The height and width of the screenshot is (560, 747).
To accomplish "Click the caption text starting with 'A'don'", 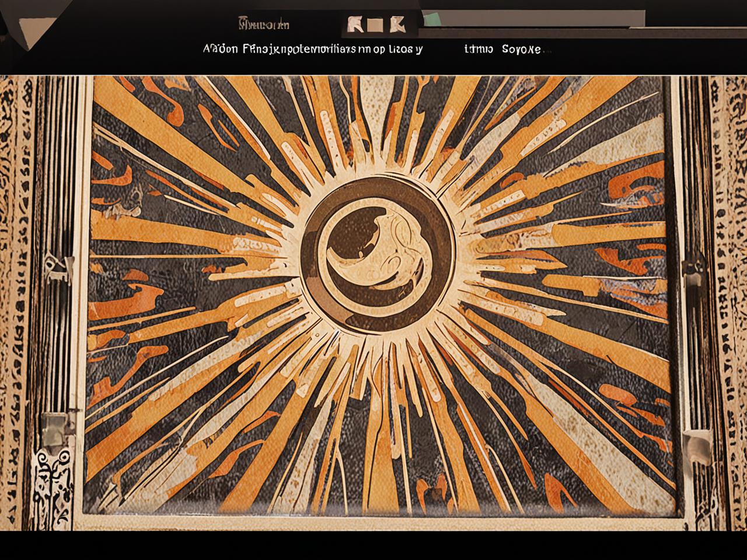I will point(312,49).
